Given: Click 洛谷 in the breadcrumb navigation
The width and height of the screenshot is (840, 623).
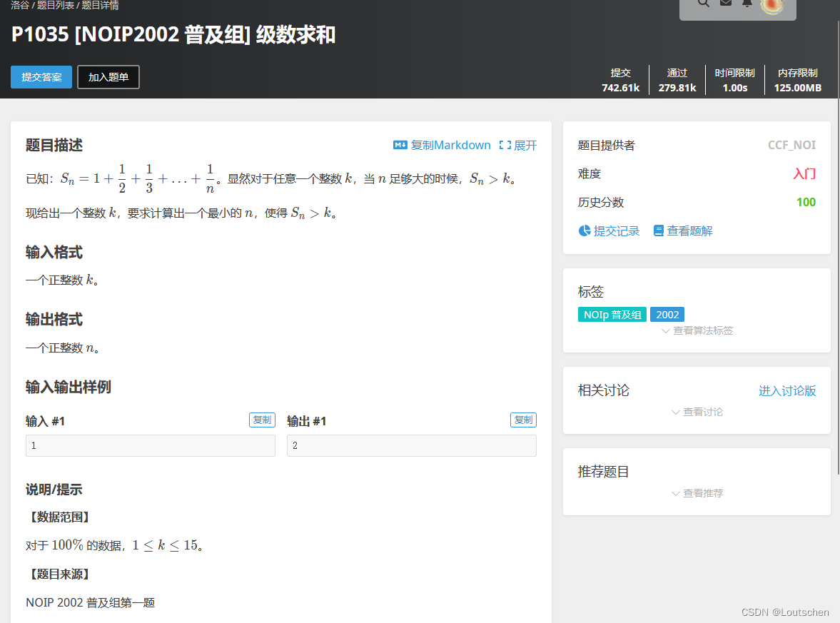Looking at the screenshot, I should pyautogui.click(x=19, y=4).
